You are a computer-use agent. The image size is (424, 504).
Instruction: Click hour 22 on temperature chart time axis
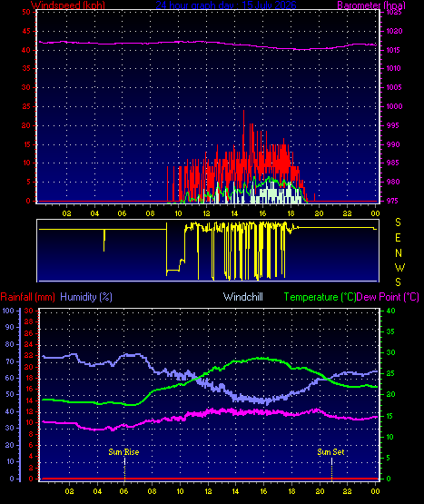coord(347,491)
